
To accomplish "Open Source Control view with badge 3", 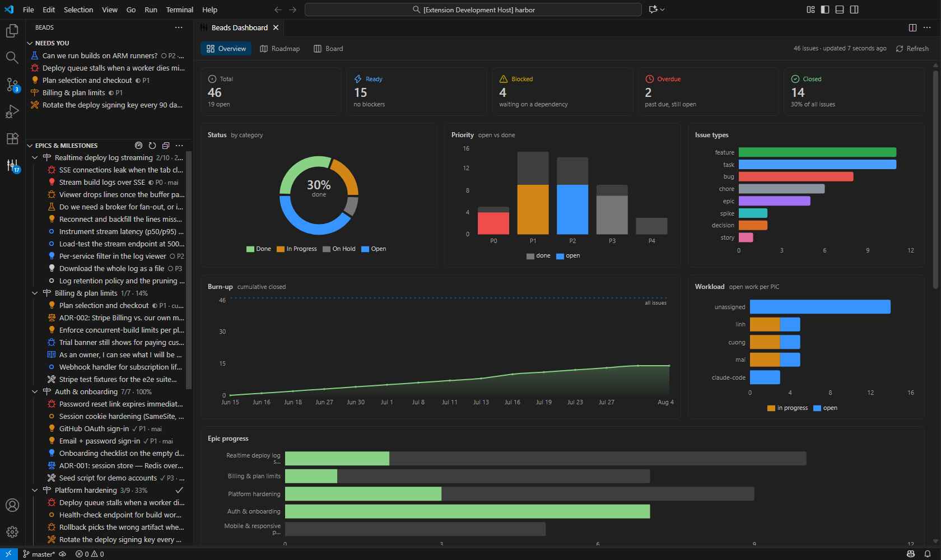I will pyautogui.click(x=12, y=85).
